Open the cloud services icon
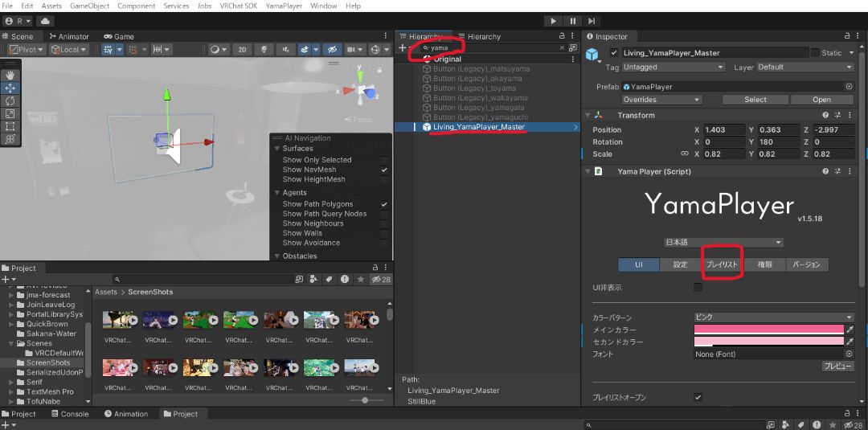868x430 pixels. coord(45,21)
